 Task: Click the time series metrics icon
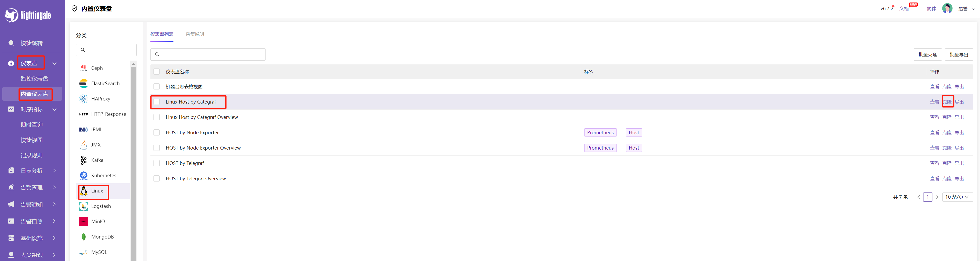point(12,109)
